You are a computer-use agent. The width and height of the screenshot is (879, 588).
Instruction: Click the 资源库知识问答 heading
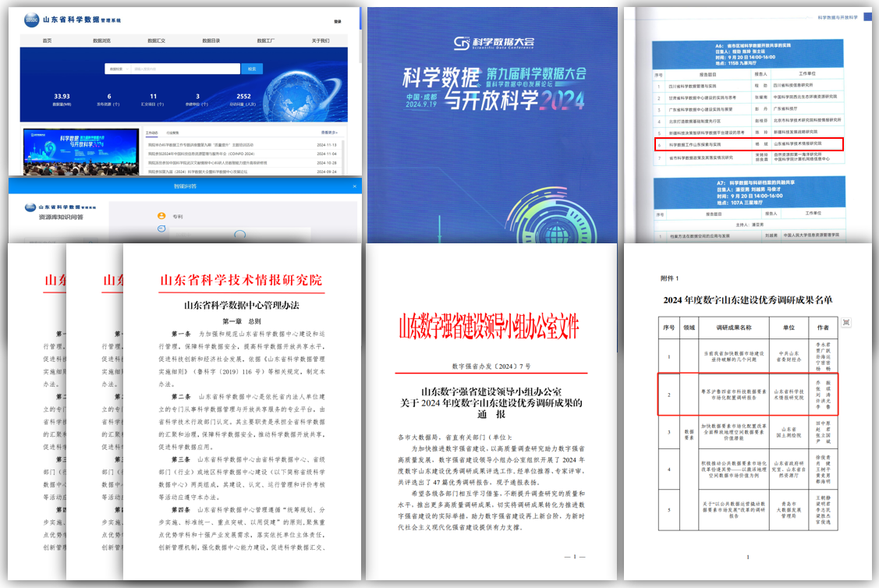pos(61,217)
